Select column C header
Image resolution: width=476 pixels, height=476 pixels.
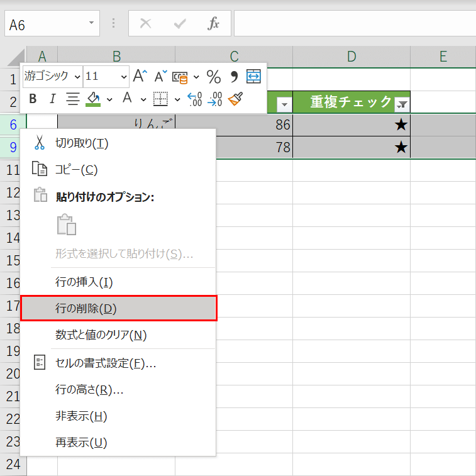pyautogui.click(x=234, y=57)
